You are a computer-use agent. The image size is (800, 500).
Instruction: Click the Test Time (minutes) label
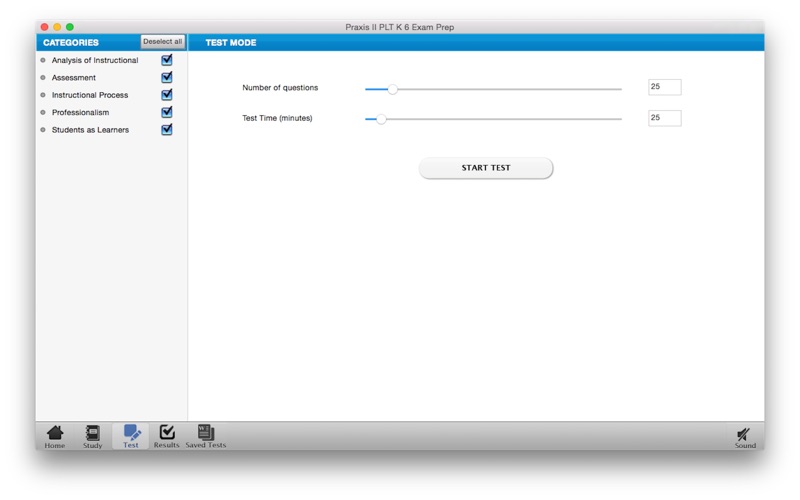pyautogui.click(x=277, y=118)
